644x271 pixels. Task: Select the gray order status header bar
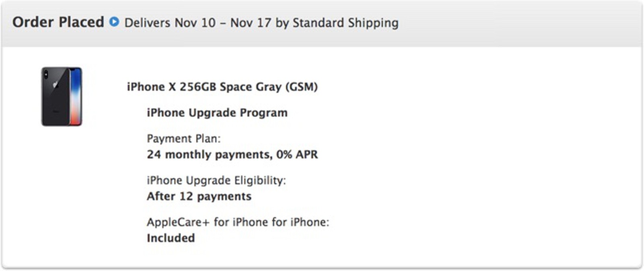(x=483, y=23)
